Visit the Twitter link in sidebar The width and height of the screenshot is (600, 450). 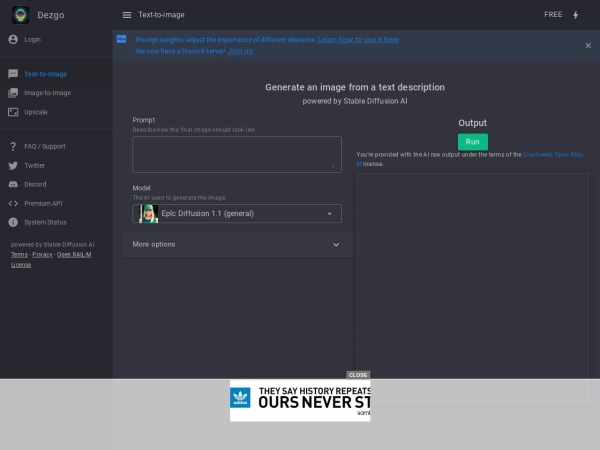coord(34,165)
